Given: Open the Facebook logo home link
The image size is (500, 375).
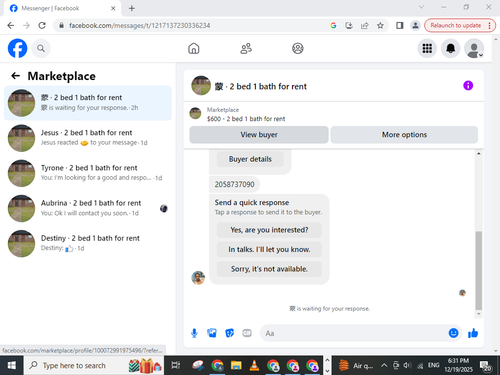Looking at the screenshot, I should [x=17, y=48].
